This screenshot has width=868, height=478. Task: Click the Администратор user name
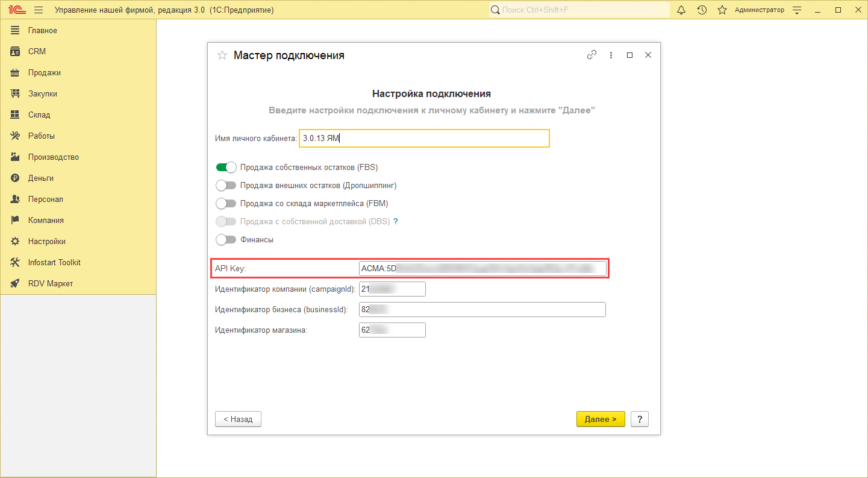click(x=760, y=10)
